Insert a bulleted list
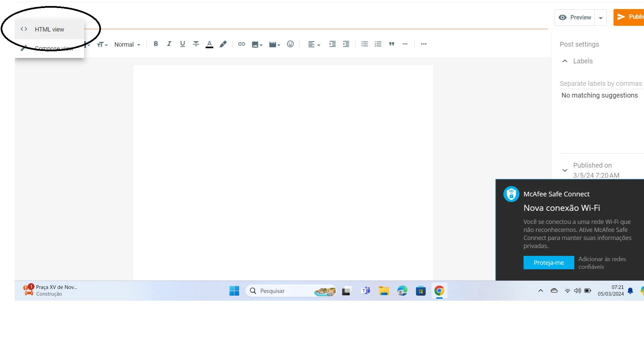 click(x=365, y=44)
